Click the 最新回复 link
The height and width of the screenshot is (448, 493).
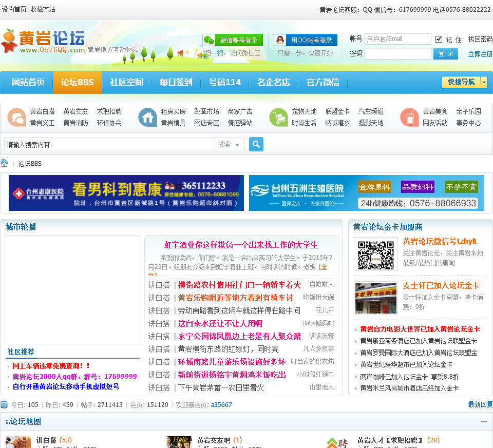coord(480,405)
